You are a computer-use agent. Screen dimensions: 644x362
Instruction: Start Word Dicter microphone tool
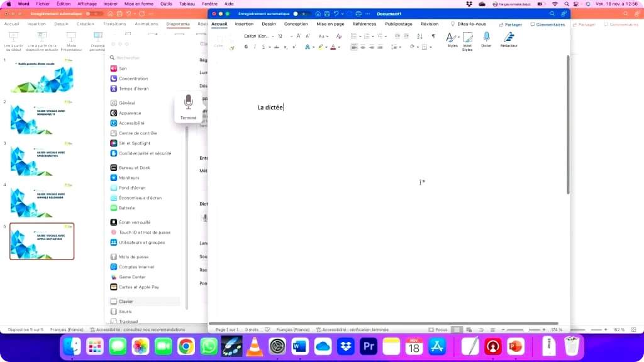[x=486, y=40]
